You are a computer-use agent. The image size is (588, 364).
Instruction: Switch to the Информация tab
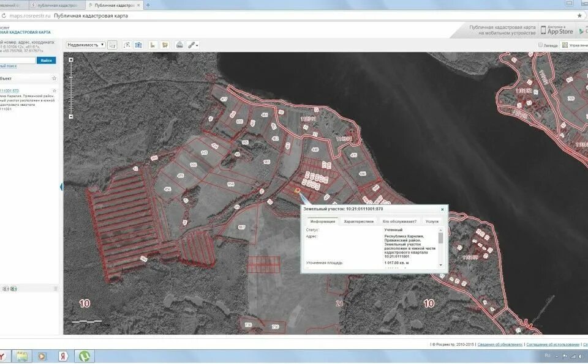[x=323, y=221]
